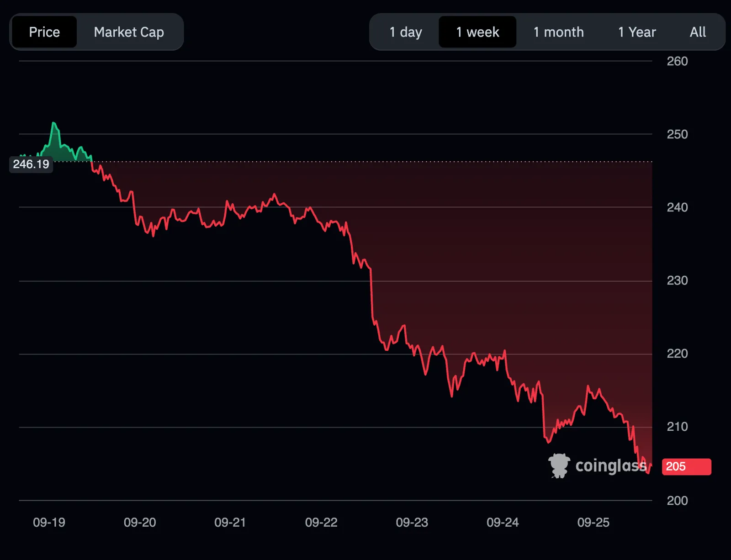Screen dimensions: 731x560
Task: Click the 246.19 opening price label
Action: point(31,164)
